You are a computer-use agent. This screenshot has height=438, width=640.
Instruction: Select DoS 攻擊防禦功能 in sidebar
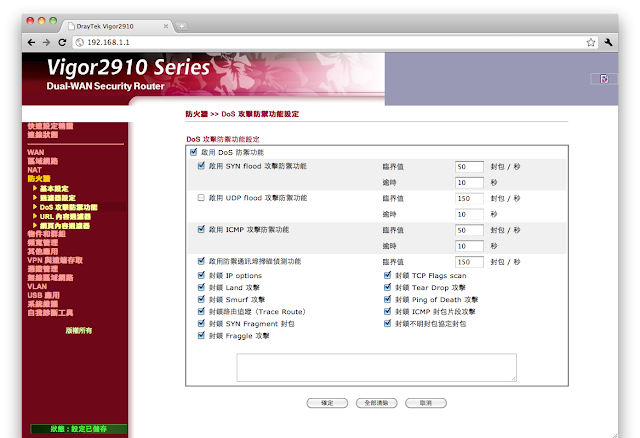coord(69,207)
